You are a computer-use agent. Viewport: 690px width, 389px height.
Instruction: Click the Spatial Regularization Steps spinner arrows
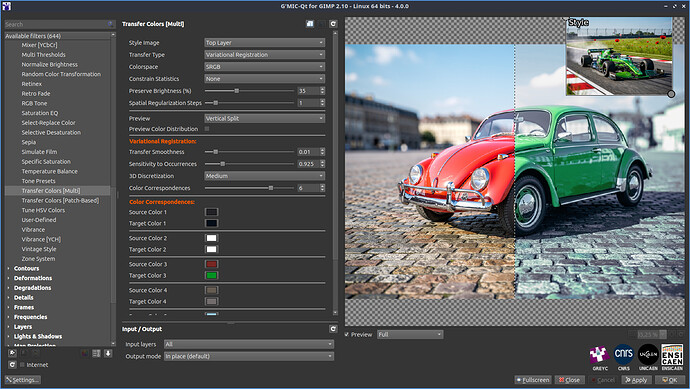pos(323,103)
